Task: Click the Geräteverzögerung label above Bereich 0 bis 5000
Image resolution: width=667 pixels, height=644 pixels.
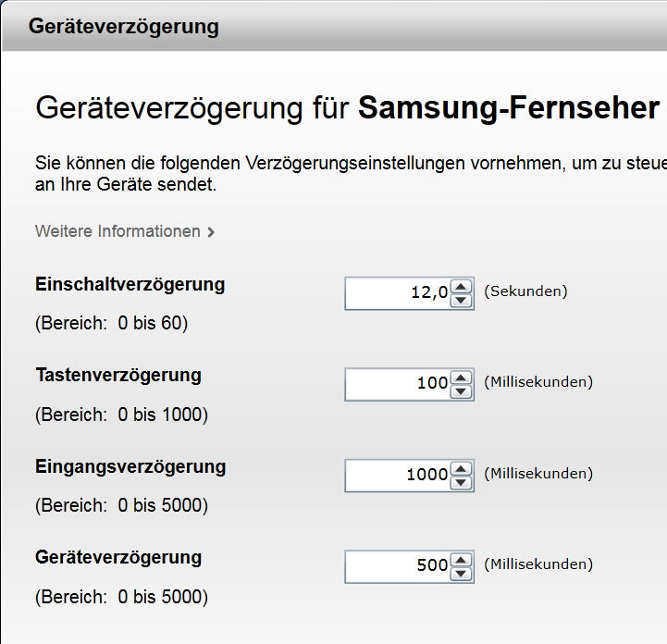Action: [118, 557]
